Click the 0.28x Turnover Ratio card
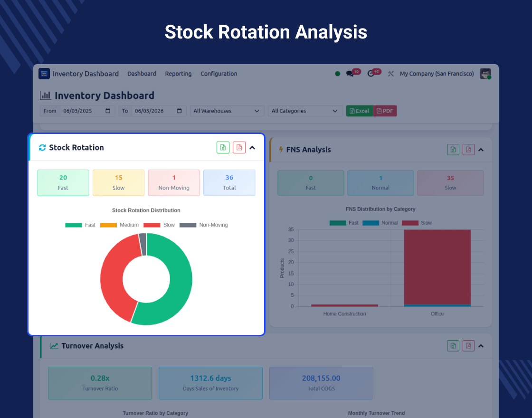The height and width of the screenshot is (418, 532). tap(100, 383)
